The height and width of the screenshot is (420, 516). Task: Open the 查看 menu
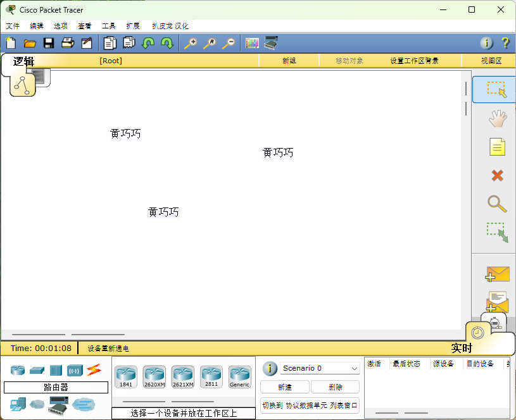[x=85, y=26]
